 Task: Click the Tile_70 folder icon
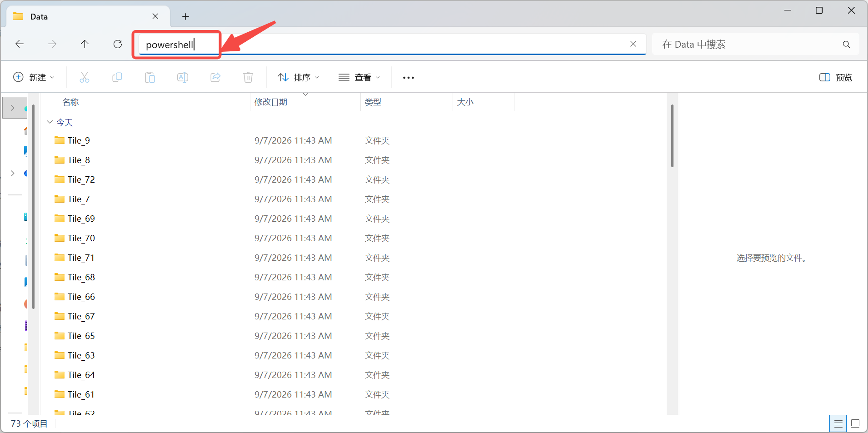(60, 238)
